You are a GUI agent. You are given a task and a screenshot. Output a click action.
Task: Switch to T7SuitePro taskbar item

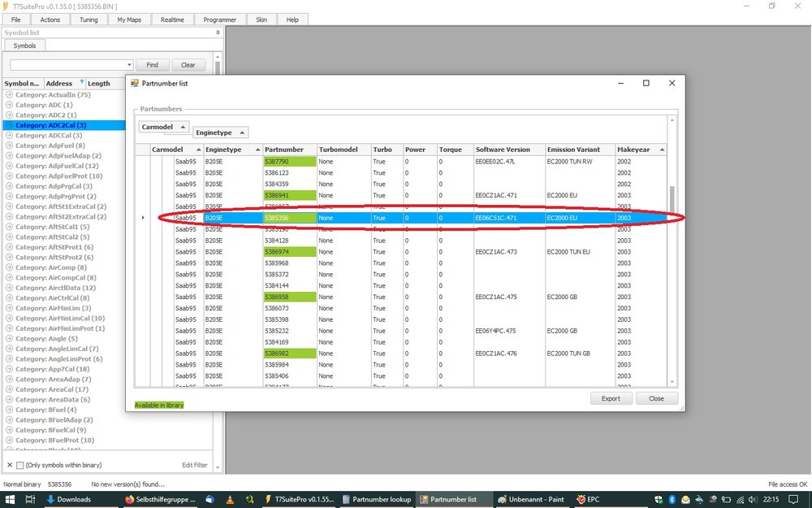(300, 499)
